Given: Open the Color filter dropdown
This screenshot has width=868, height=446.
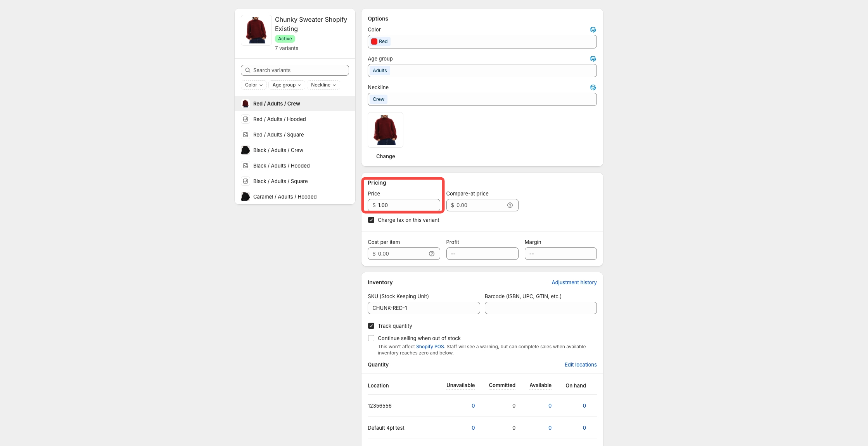Looking at the screenshot, I should point(254,85).
